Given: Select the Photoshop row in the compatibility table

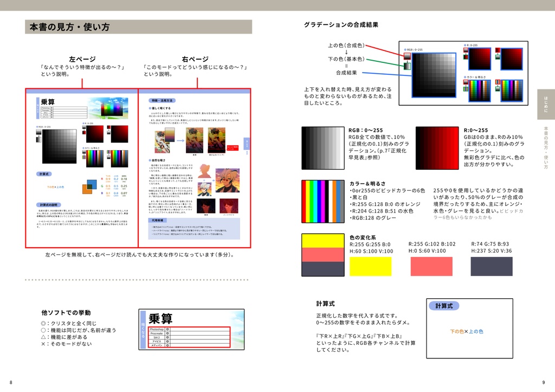Looking at the screenshot, I should [189, 329].
